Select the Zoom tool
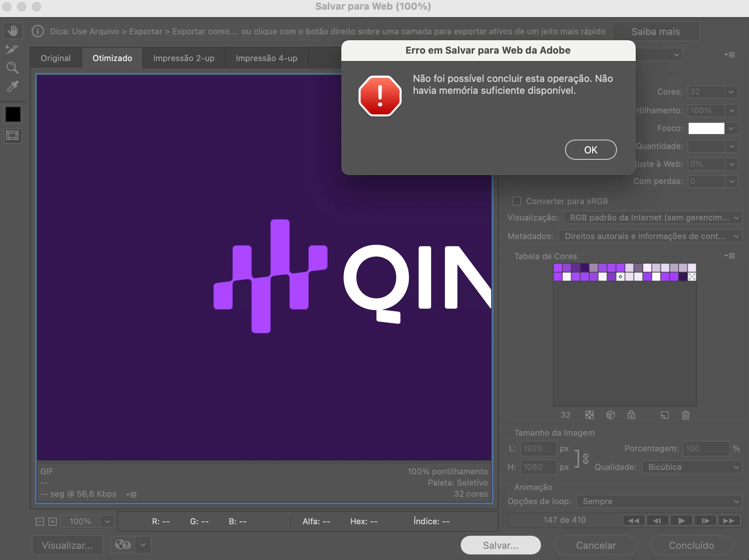The image size is (749, 560). pyautogui.click(x=13, y=67)
